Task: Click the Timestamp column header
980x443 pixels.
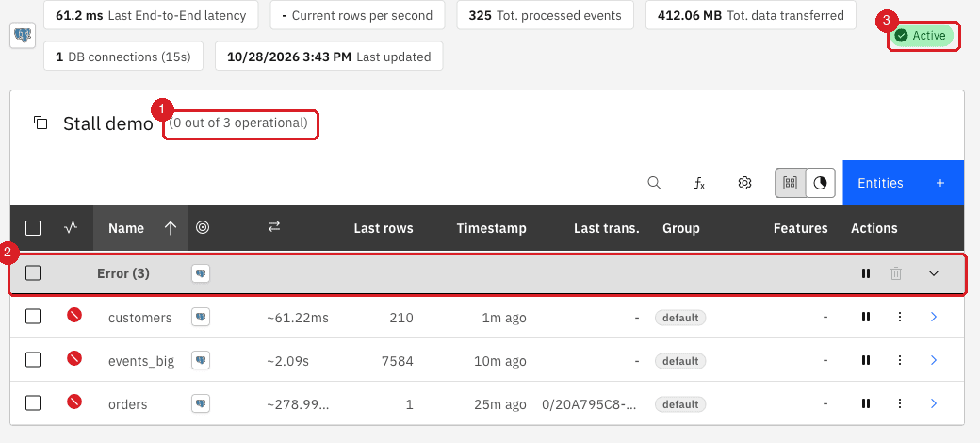Action: tap(491, 228)
